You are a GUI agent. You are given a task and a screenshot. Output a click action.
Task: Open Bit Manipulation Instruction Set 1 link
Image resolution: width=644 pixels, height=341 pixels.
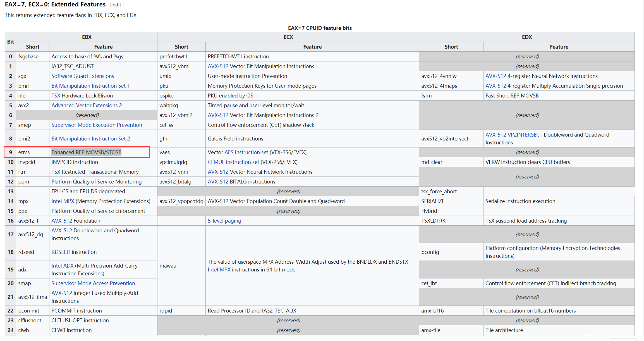(x=90, y=86)
